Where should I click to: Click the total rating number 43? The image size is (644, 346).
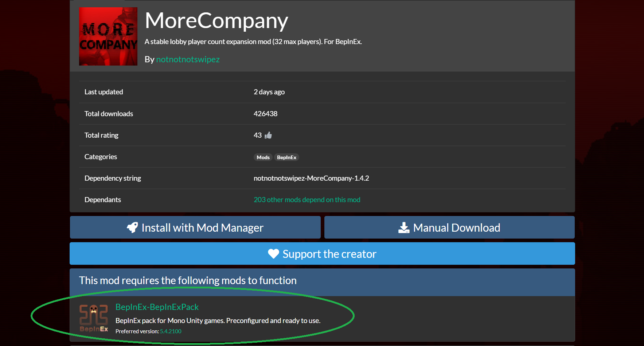(x=258, y=135)
